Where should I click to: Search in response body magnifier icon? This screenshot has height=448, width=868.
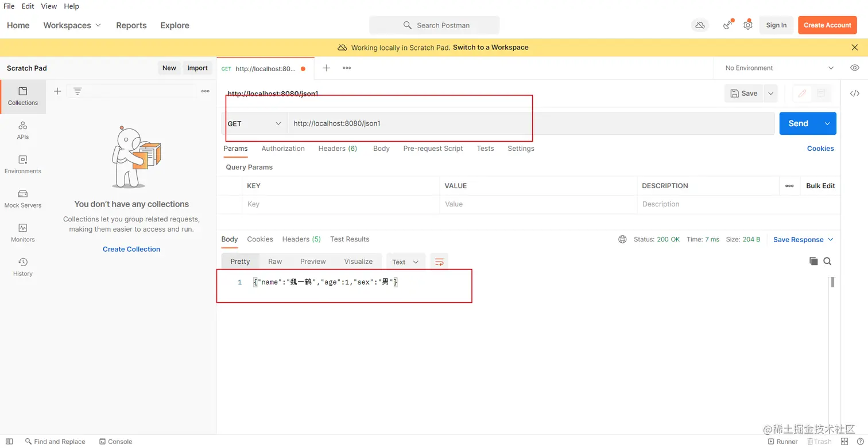tap(827, 261)
